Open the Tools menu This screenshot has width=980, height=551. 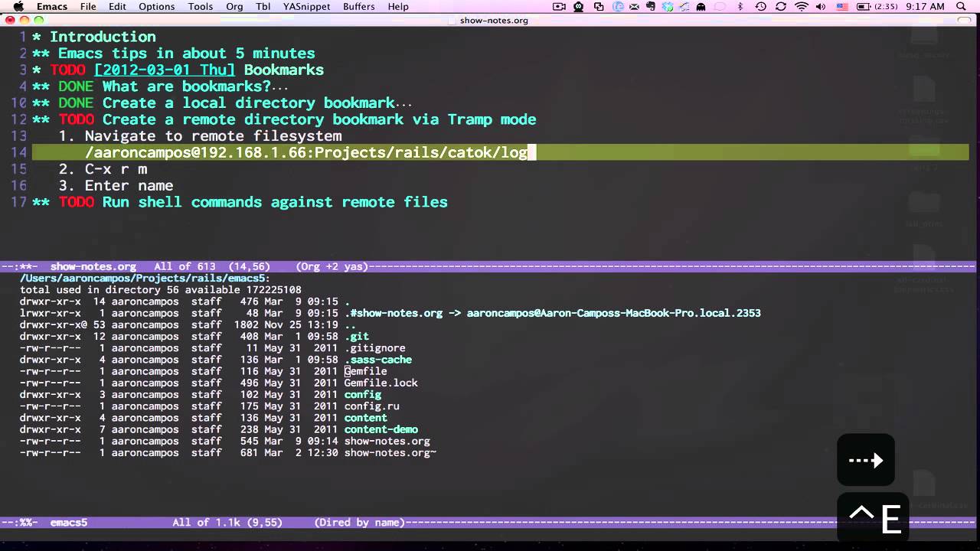coord(201,6)
